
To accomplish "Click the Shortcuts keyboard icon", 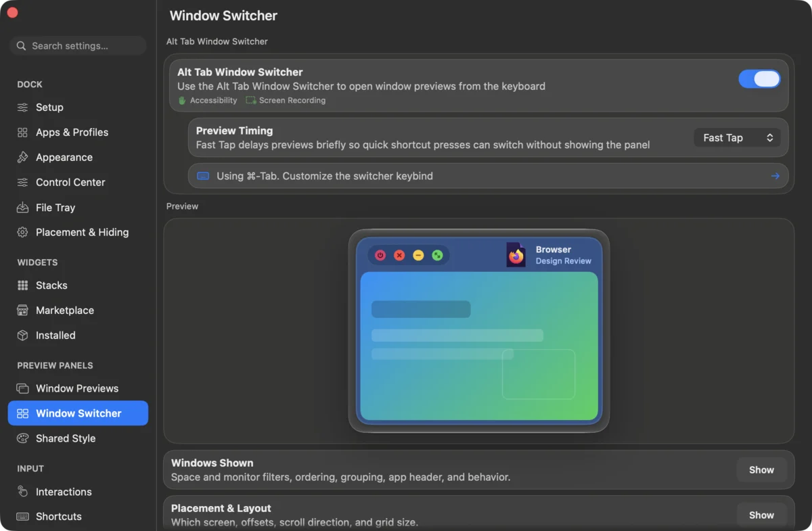I will point(22,517).
